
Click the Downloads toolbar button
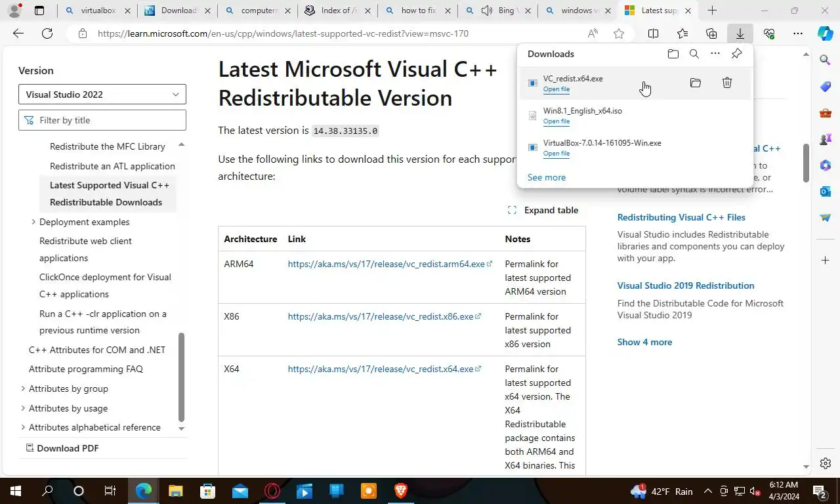(740, 33)
